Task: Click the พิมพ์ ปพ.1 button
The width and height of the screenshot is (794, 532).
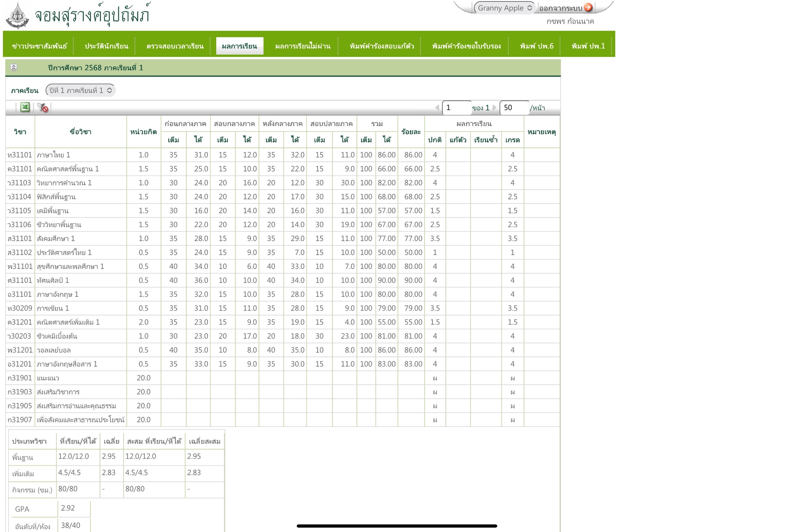Action: pos(588,46)
